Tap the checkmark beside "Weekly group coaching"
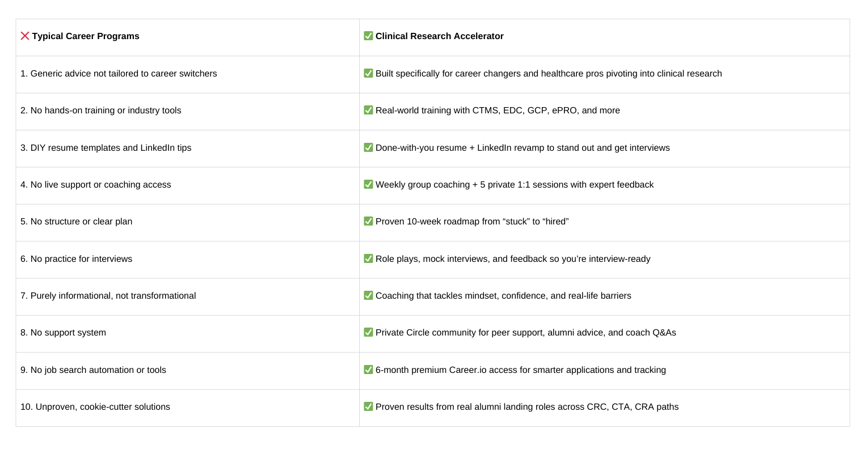 [x=368, y=184]
